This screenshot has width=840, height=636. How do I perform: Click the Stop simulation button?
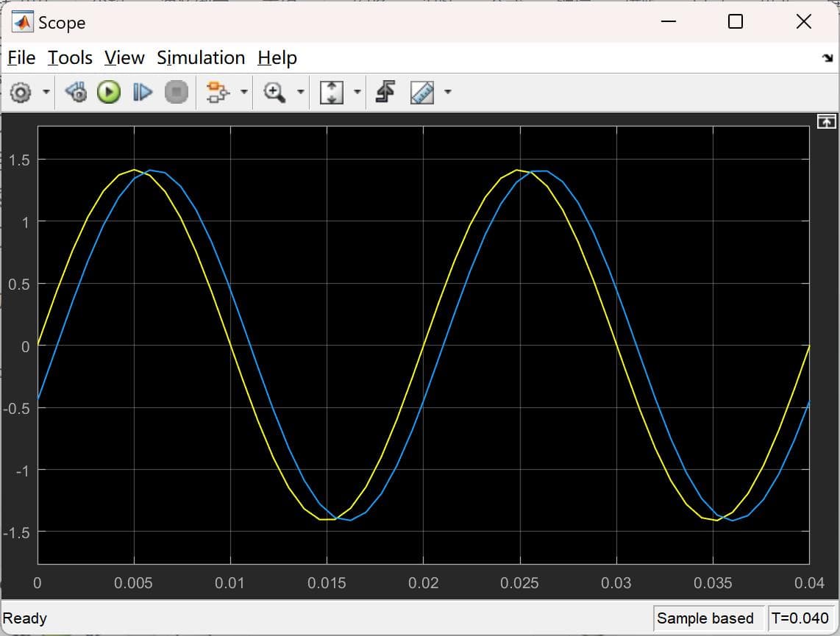coord(177,92)
